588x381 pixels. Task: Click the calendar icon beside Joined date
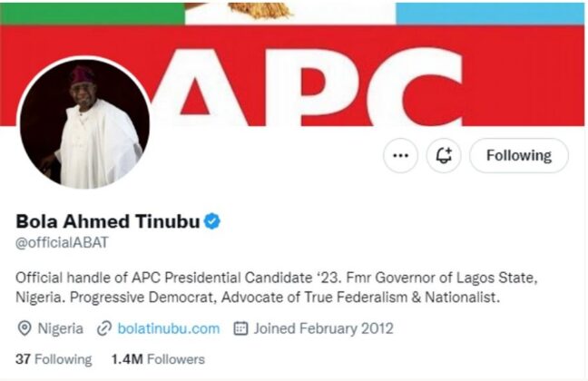[x=240, y=328]
